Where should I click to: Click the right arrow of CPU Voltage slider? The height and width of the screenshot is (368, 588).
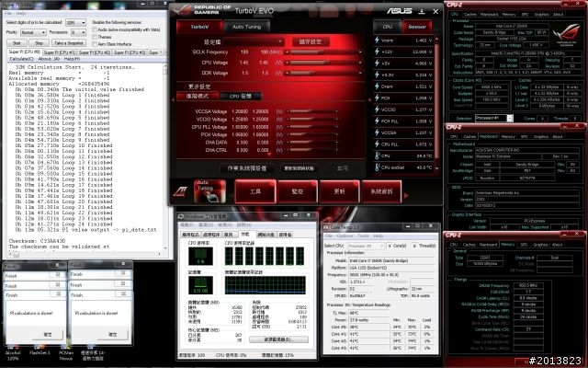(361, 63)
